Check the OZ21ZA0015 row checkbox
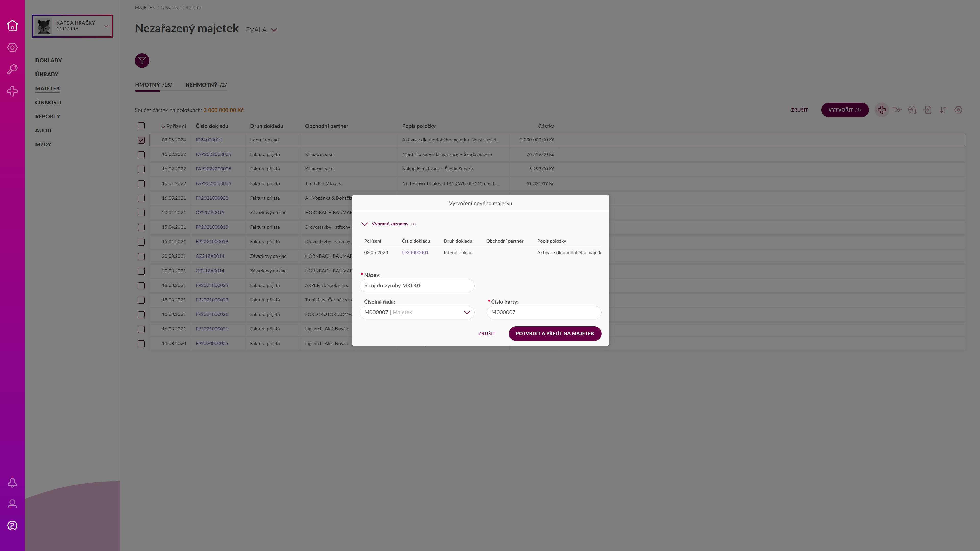980x551 pixels. (x=141, y=213)
